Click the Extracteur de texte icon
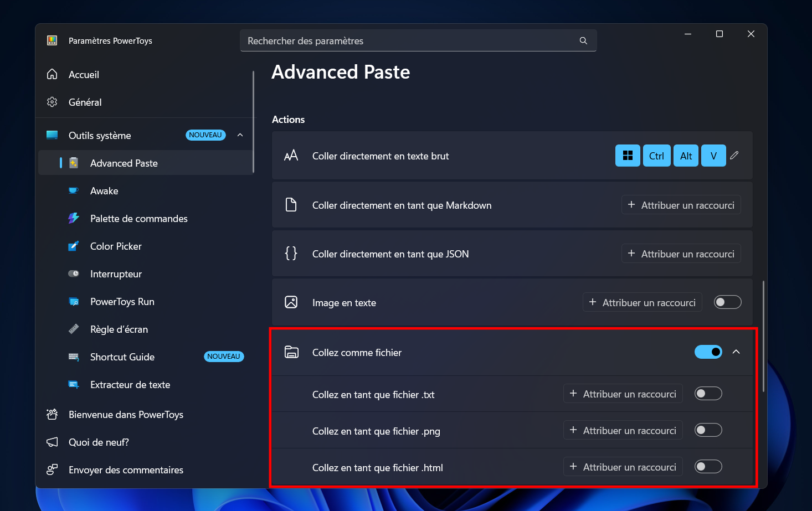 74,384
